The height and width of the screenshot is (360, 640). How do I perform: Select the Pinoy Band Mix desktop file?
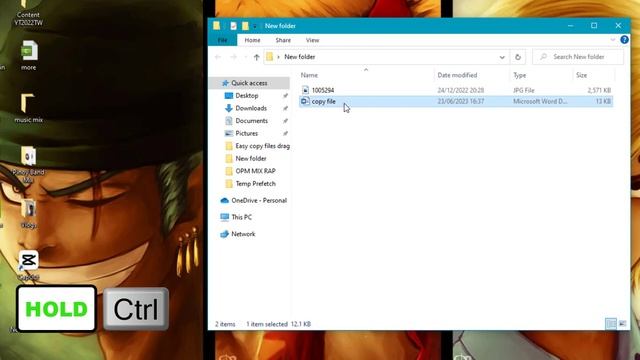(28, 164)
